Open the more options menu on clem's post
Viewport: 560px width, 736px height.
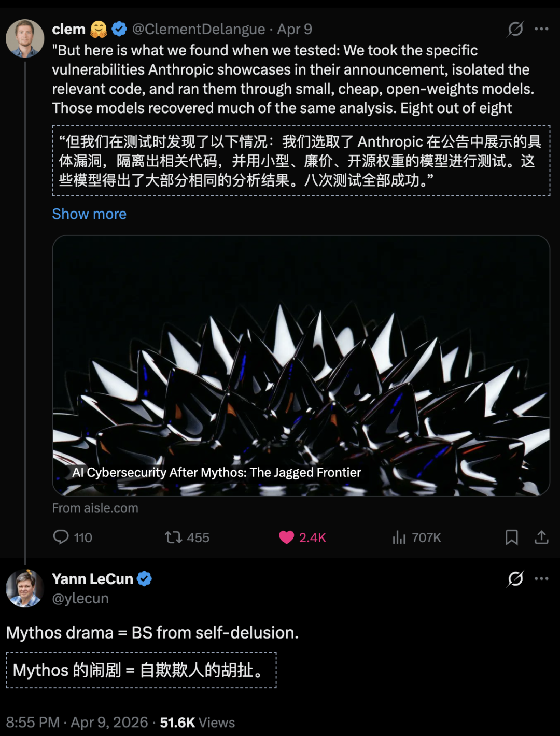point(541,29)
